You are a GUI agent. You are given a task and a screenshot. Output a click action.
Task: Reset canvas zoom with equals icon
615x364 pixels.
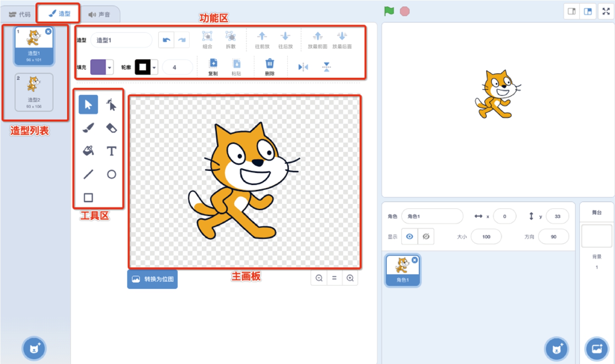click(334, 278)
